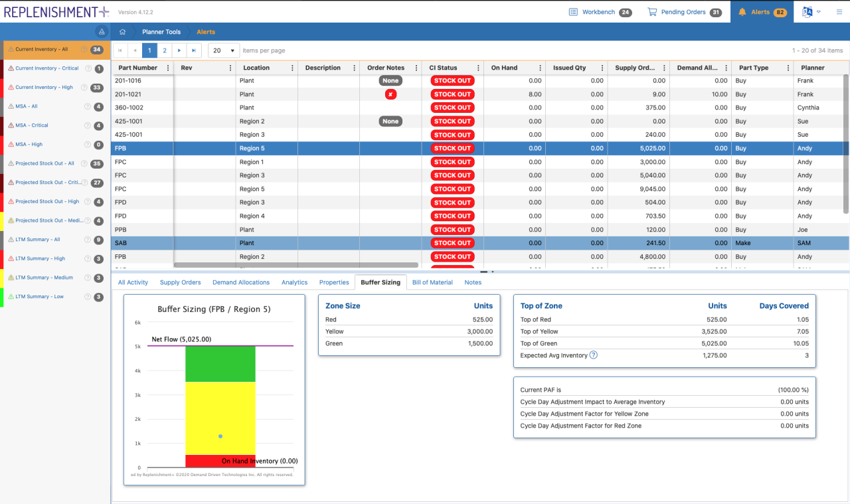Click the red X order note on 201-1021
This screenshot has width=850, height=504.
[x=390, y=94]
